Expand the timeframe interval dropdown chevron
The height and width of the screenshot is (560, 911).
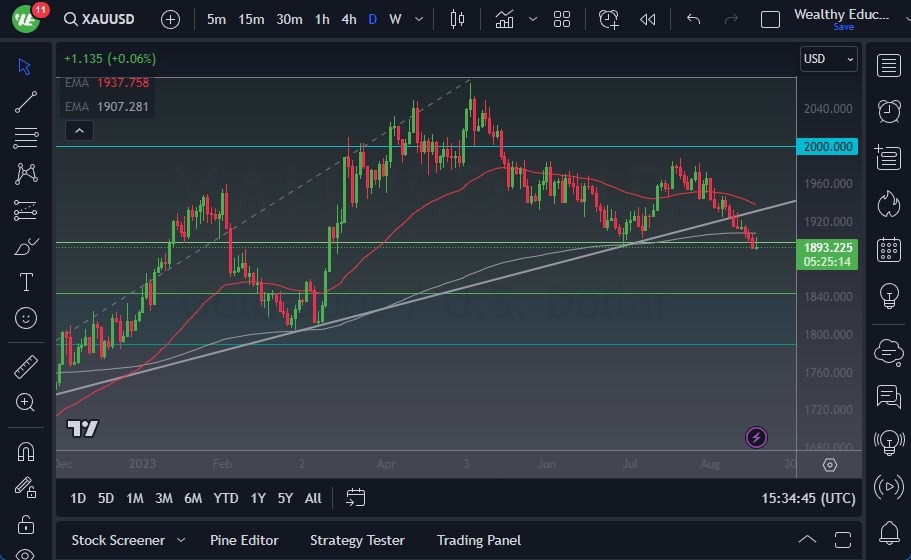click(418, 19)
